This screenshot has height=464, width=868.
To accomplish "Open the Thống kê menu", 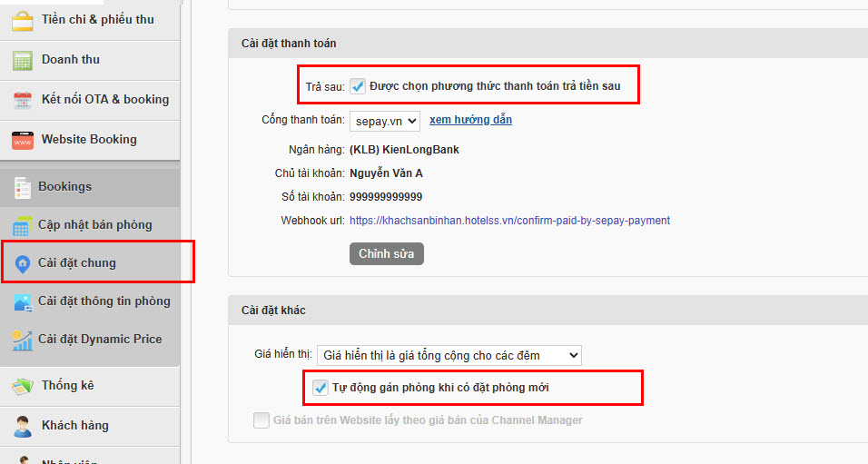I will (x=90, y=386).
